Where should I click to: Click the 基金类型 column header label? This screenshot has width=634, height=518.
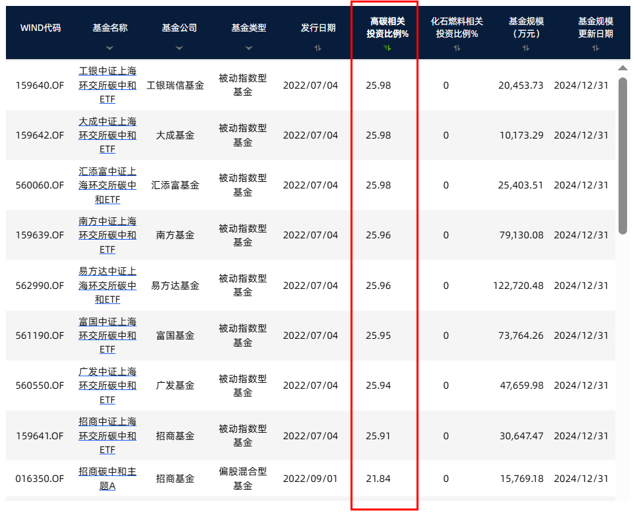[249, 28]
